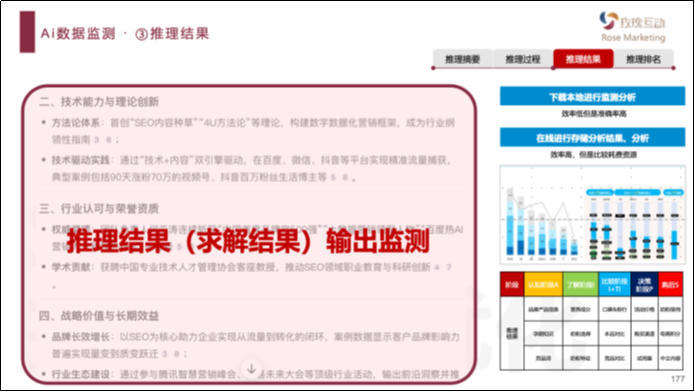Click the 推理结果 row label in table

click(x=512, y=333)
